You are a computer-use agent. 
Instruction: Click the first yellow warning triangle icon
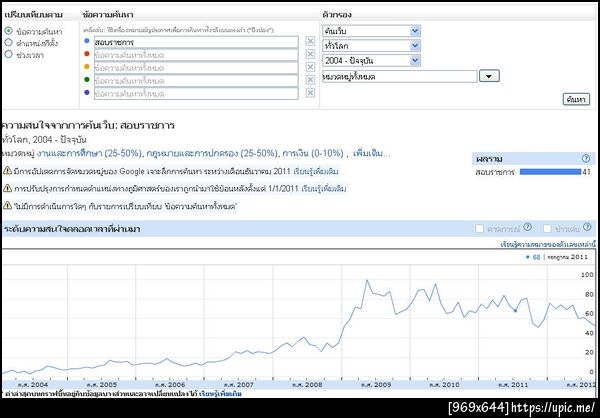point(7,173)
